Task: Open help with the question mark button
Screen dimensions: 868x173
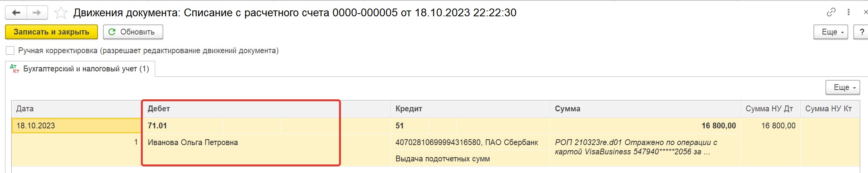Action: (861, 32)
